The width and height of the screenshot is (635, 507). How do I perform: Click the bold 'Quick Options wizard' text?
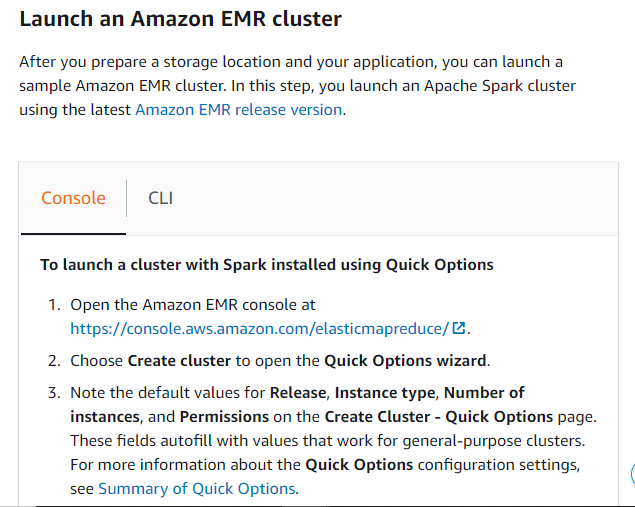click(x=405, y=360)
